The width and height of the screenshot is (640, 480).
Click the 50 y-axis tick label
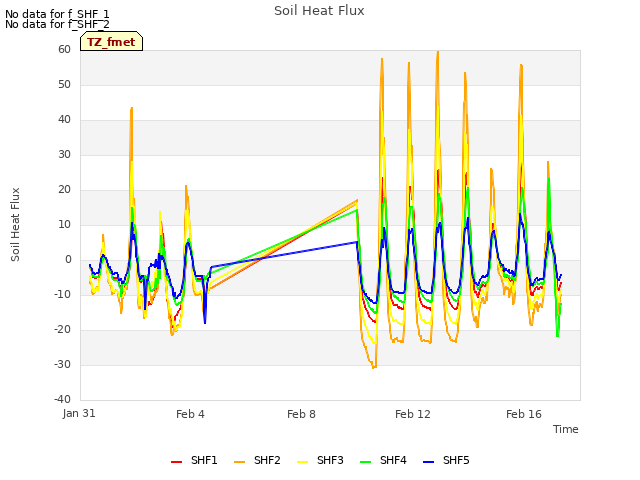coord(64,84)
